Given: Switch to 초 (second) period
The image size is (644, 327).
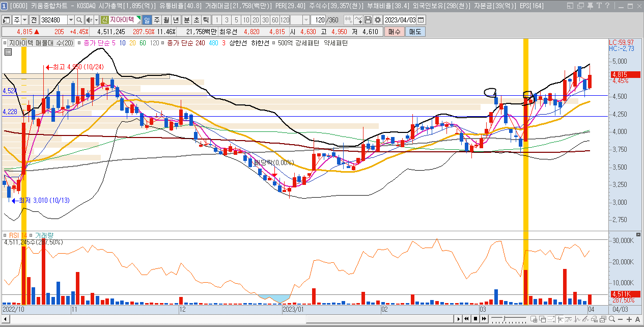Looking at the screenshot, I should [x=196, y=20].
